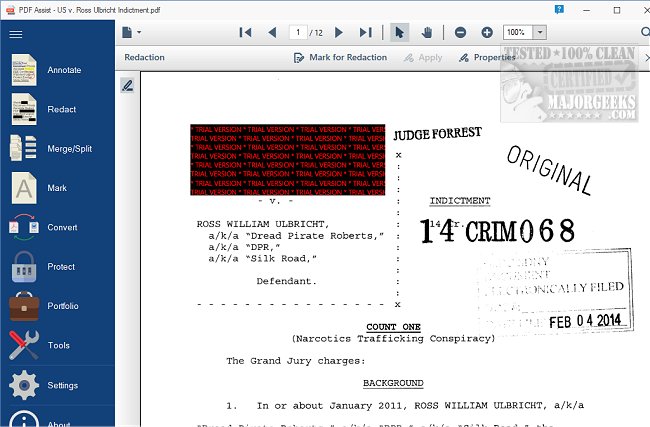
Task: Select the red trial-version redaction box
Action: 288,160
